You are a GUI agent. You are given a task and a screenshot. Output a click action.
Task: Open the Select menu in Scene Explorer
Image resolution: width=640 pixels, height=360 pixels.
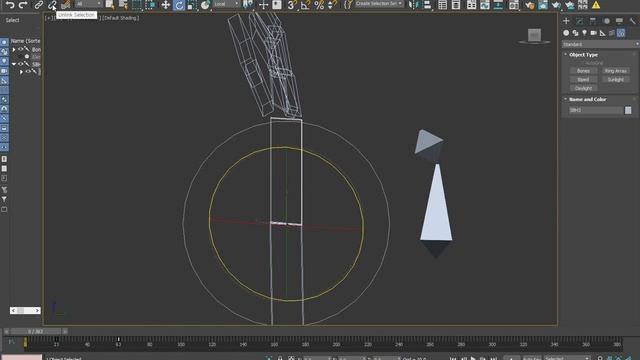click(12, 20)
